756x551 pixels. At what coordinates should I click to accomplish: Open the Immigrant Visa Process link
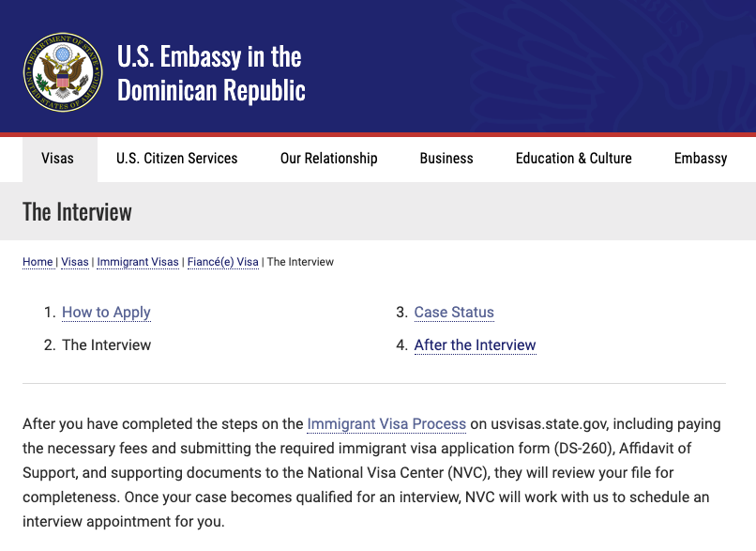pos(386,423)
